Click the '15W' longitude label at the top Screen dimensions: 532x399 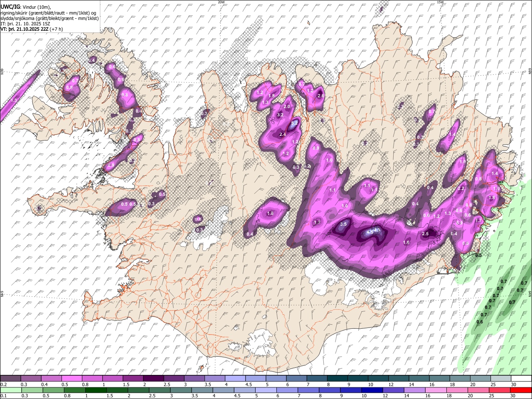pyautogui.click(x=440, y=2)
